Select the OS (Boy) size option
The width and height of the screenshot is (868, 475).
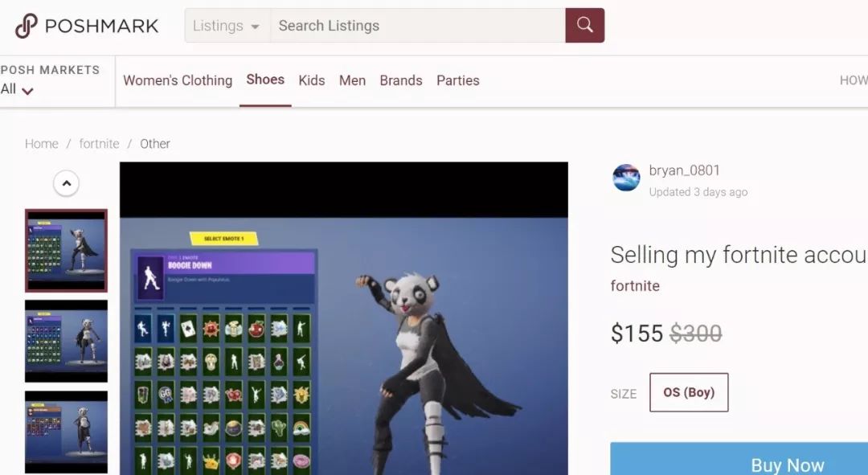coord(689,392)
